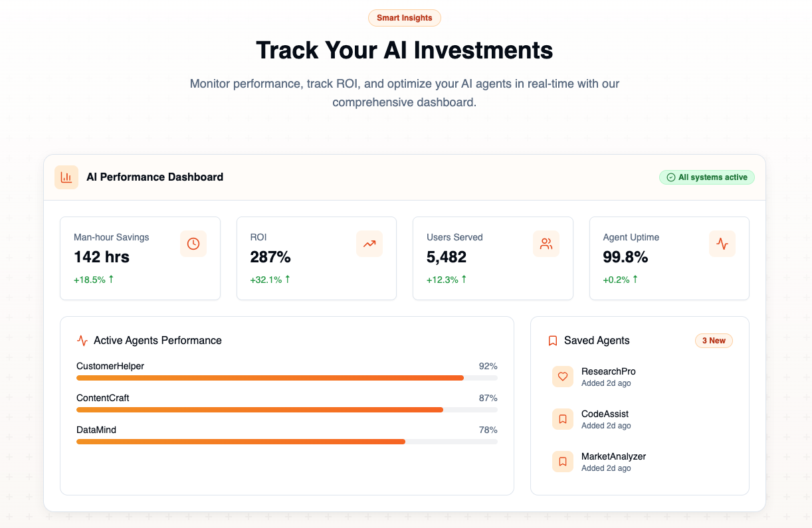Click the heart icon next to ResearchPro

(563, 377)
